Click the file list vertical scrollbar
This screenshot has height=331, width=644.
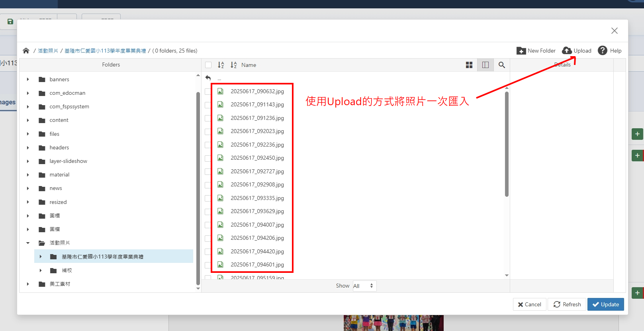(x=507, y=144)
